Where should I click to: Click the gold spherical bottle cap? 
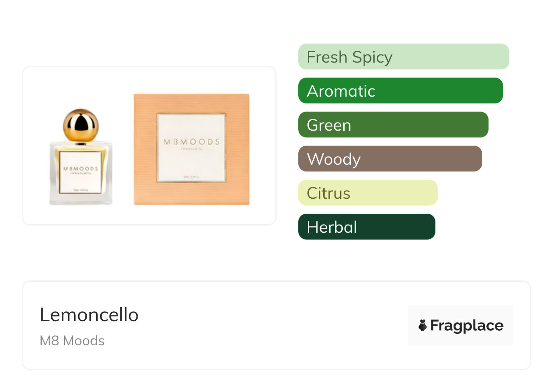pyautogui.click(x=81, y=125)
